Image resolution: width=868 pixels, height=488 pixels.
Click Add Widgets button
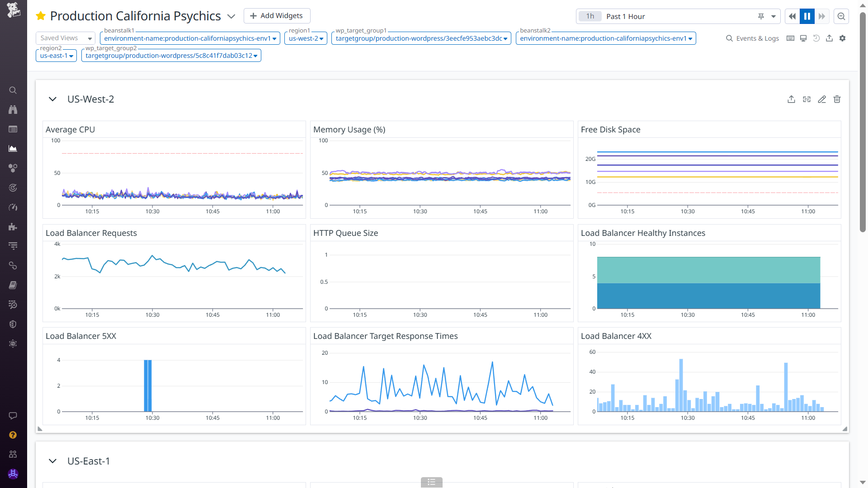277,16
